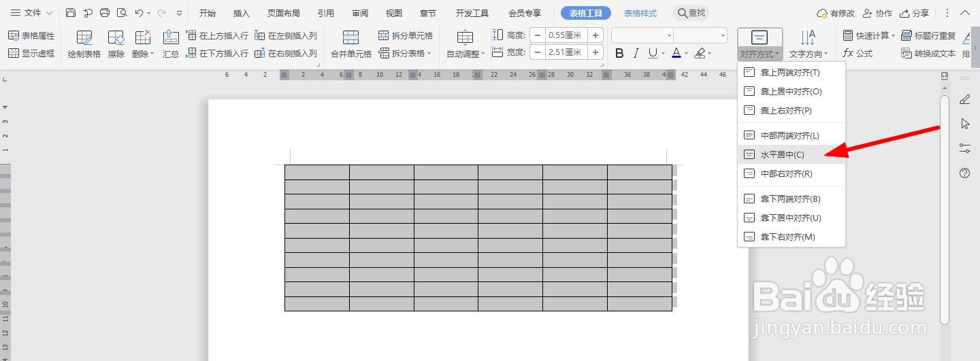The image size is (980, 361).
Task: Click the Undo arrow icon
Action: pos(139,13)
